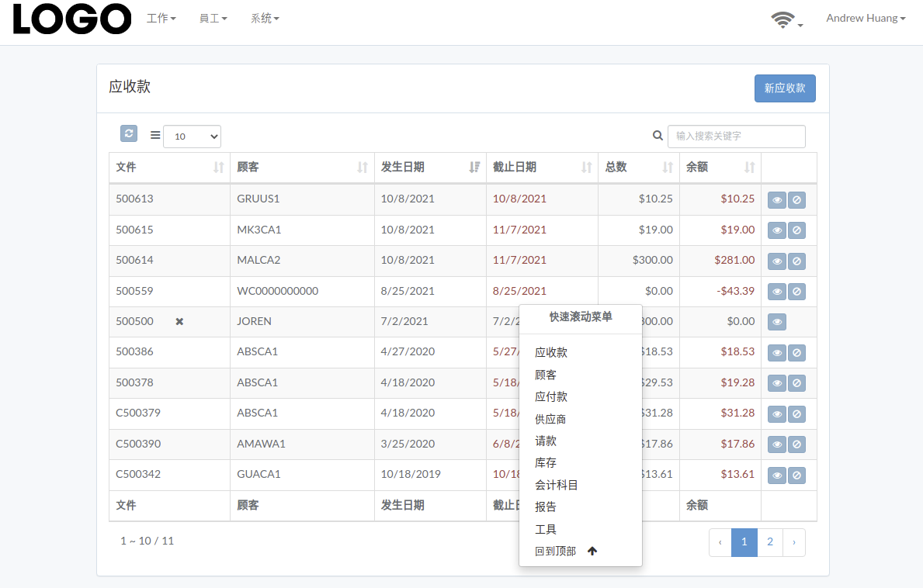
Task: Open the page size dropdown showing 10
Action: tap(192, 137)
